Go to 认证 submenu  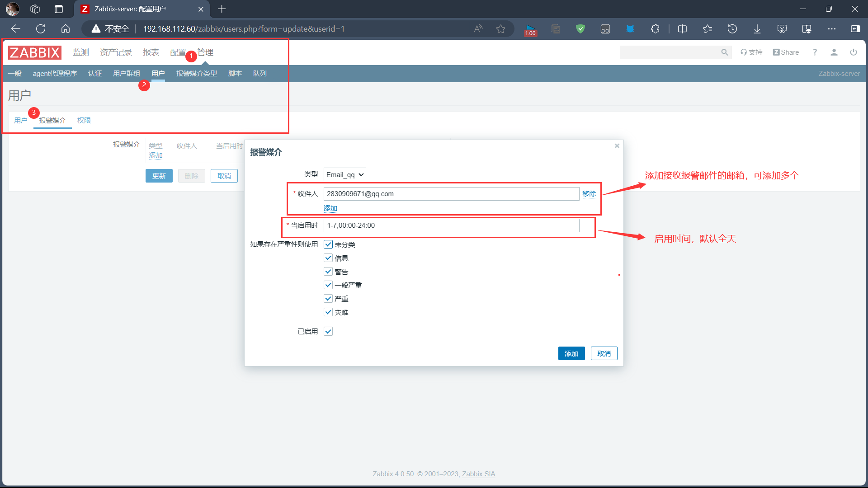[95, 74]
